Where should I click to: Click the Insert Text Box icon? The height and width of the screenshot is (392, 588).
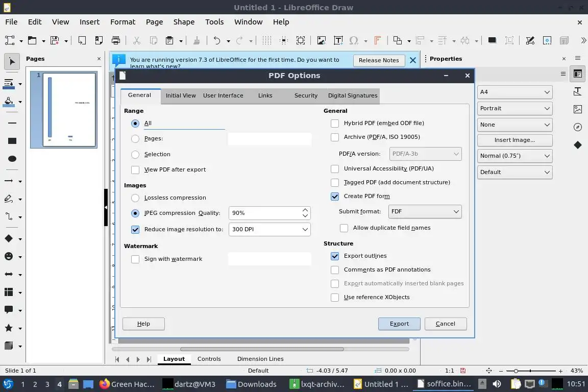pos(338,40)
